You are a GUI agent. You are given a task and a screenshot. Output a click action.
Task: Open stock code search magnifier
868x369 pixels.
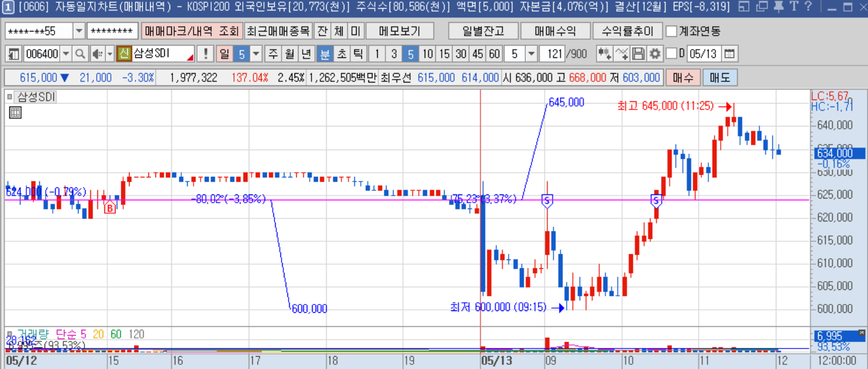pyautogui.click(x=80, y=54)
